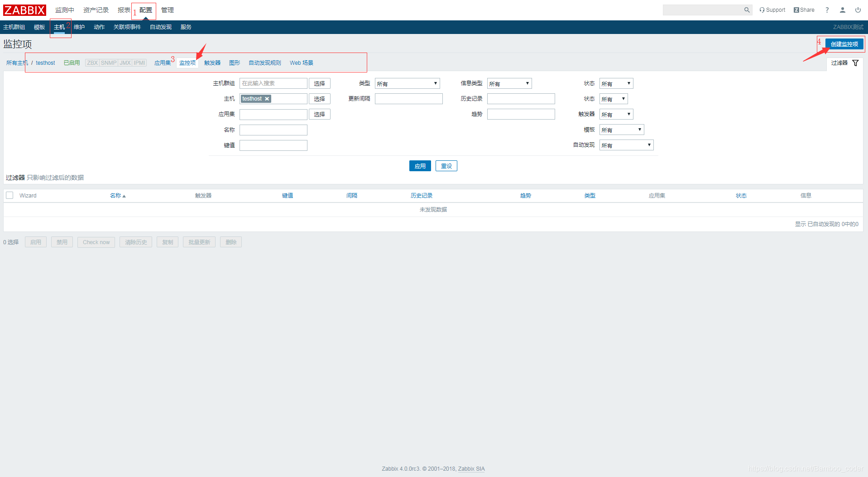The width and height of the screenshot is (868, 477).
Task: Switch to the 自动发现规则 tab
Action: point(265,63)
